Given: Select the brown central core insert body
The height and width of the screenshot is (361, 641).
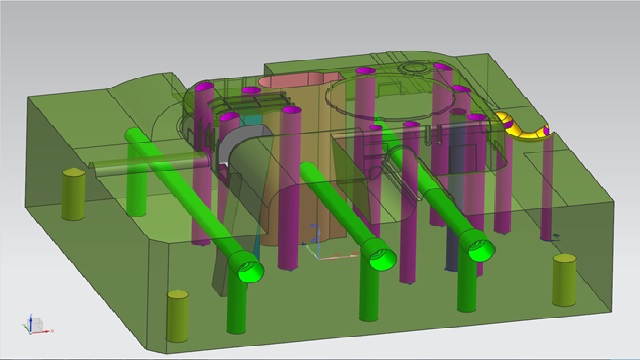Looking at the screenshot, I should point(303,164).
